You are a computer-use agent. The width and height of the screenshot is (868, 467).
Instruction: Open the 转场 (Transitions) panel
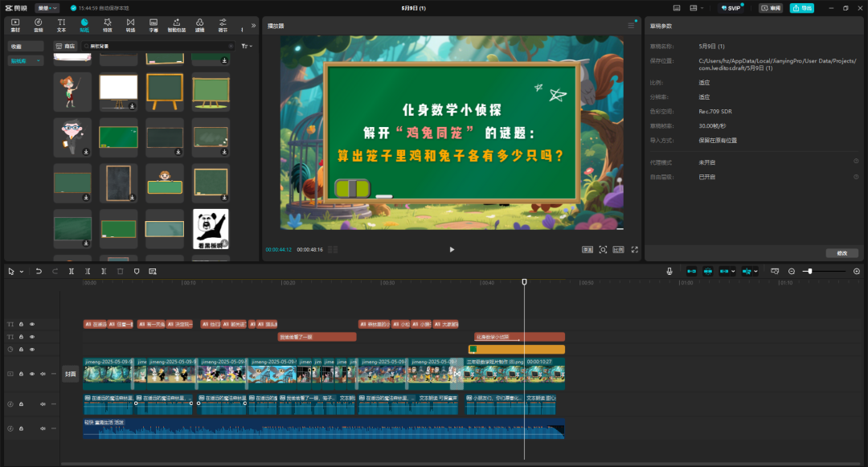click(x=130, y=24)
